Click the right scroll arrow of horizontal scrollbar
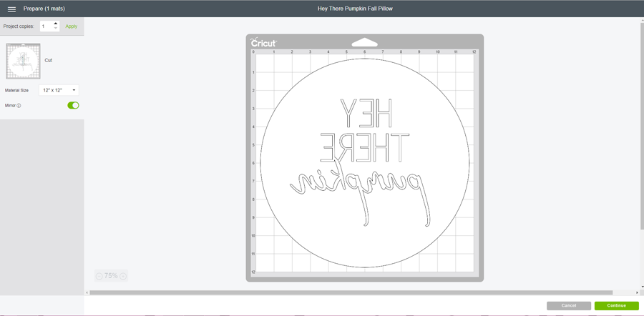This screenshot has height=316, width=644. tap(637, 292)
